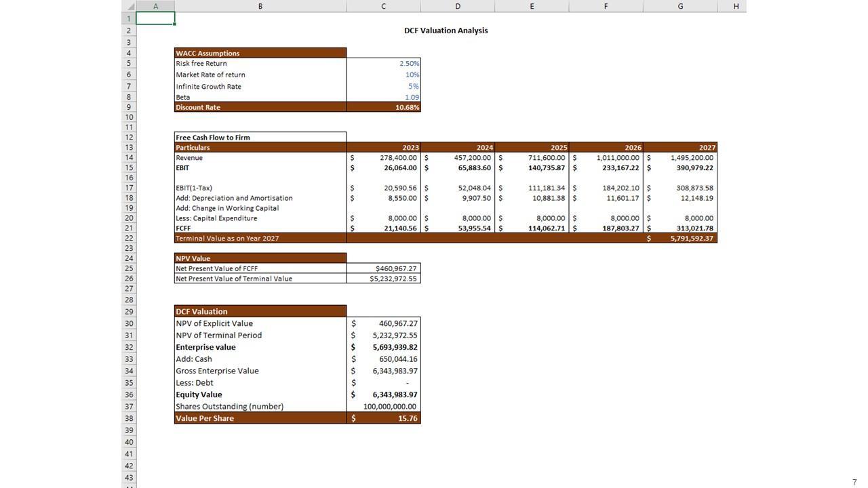Select the column G header
Image resolution: width=868 pixels, height=488 pixels.
[679, 6]
